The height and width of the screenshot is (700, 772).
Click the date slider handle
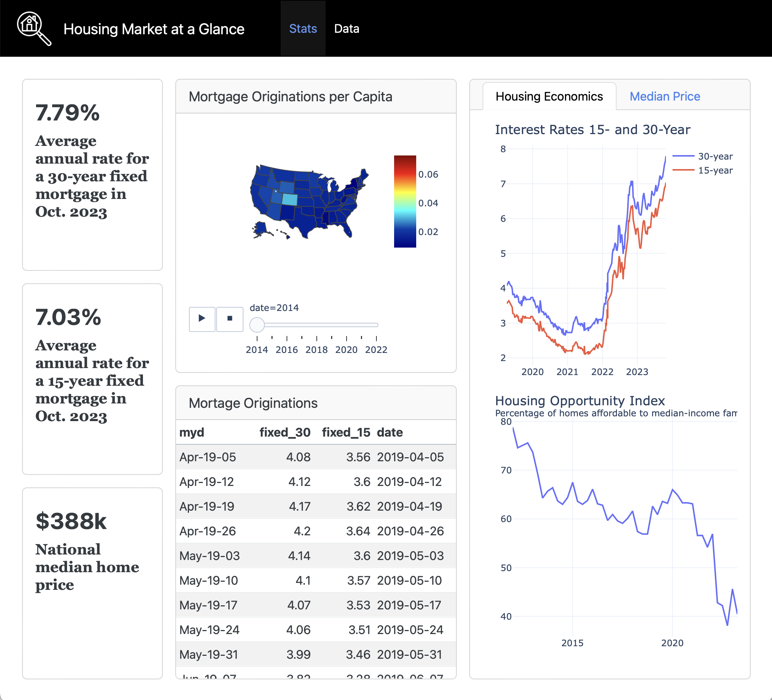click(x=257, y=325)
